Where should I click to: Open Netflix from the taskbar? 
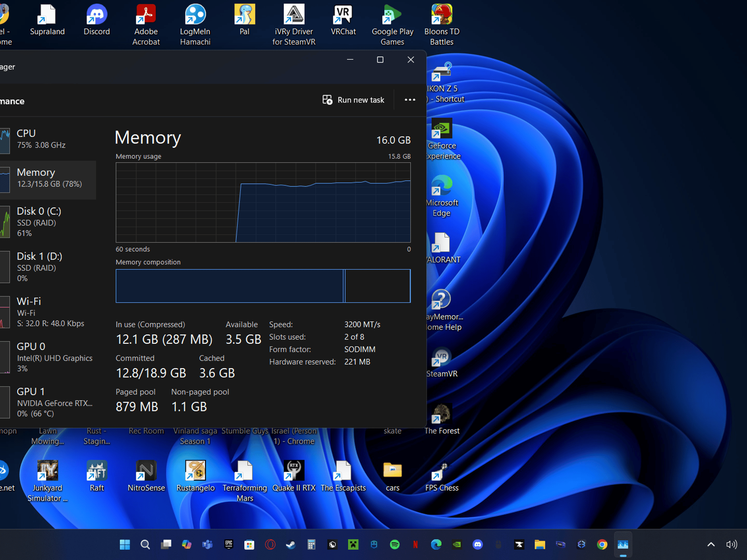coord(415,544)
